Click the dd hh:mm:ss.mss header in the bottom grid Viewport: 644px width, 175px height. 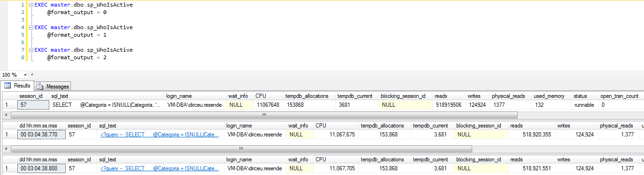coord(41,159)
